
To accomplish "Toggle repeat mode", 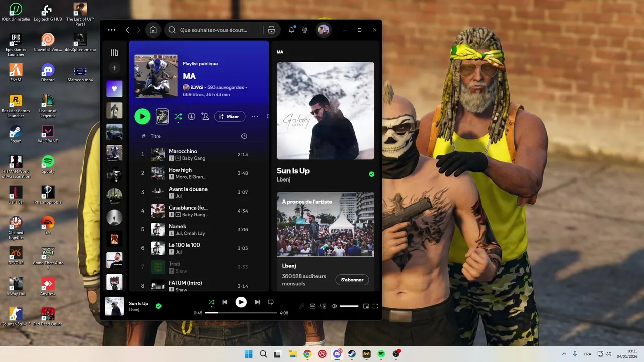I will [271, 302].
